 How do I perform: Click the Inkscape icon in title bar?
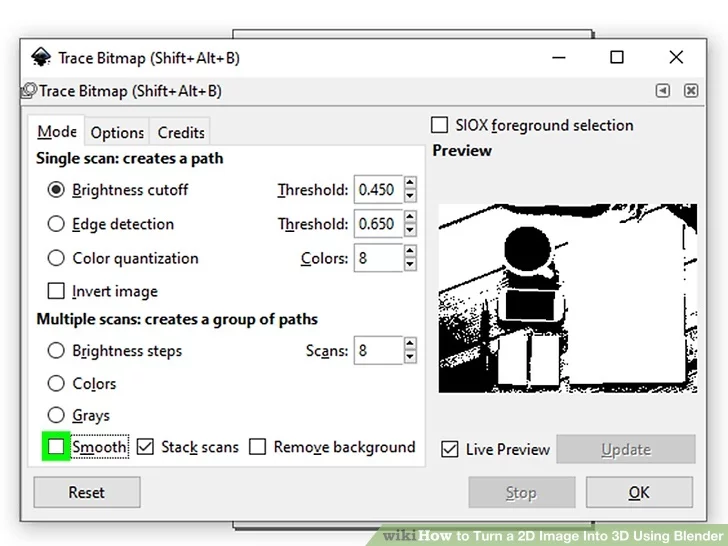[x=41, y=57]
